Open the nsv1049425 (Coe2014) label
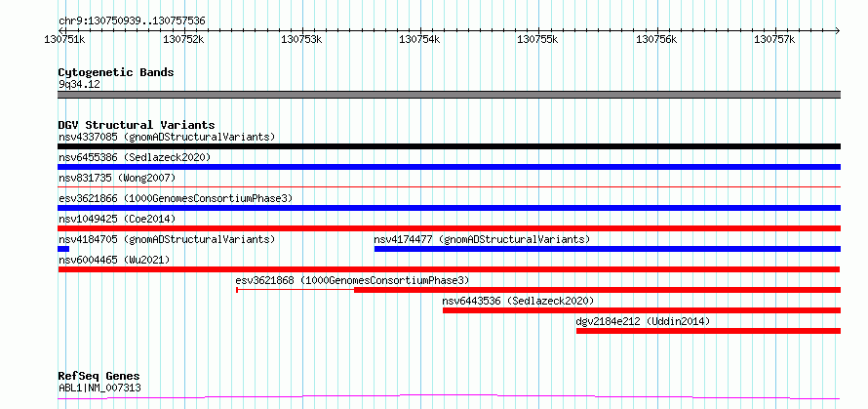 [x=117, y=219]
